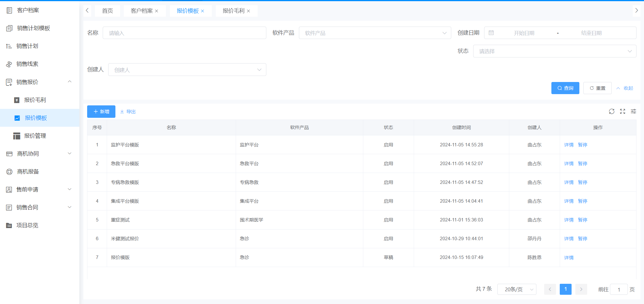Open 详情 for 监护平台模版 row
Viewport: 644px width, 304px height.
click(569, 145)
